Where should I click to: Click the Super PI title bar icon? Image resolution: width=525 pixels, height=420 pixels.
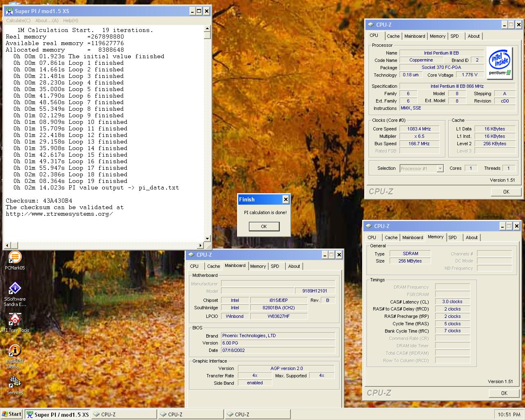coord(9,11)
